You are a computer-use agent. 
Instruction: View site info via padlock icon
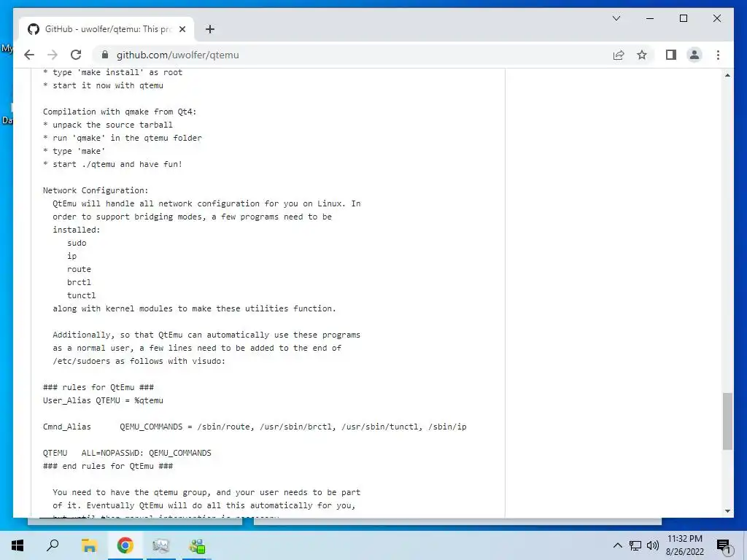pos(105,55)
